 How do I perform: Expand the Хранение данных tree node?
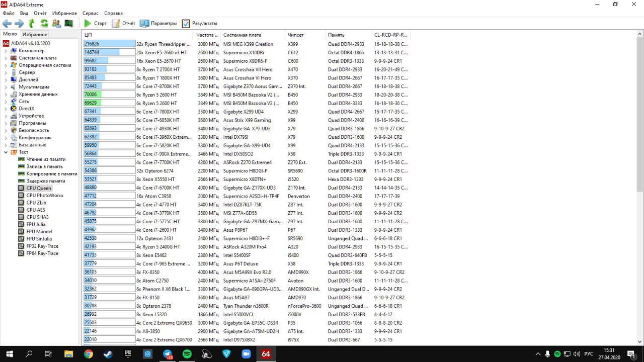click(6, 94)
